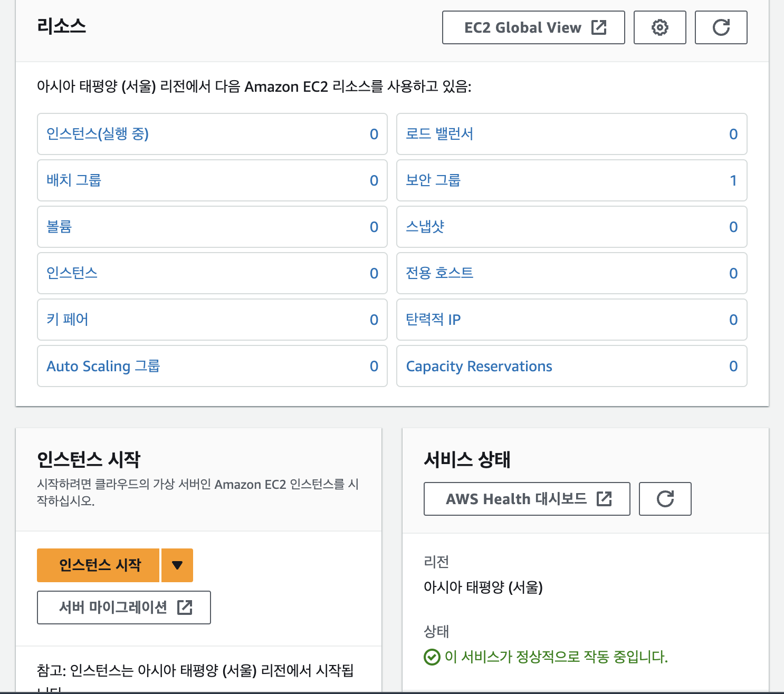Open the 인스턴스 시작 dropdown arrow
The width and height of the screenshot is (784, 694).
[177, 565]
